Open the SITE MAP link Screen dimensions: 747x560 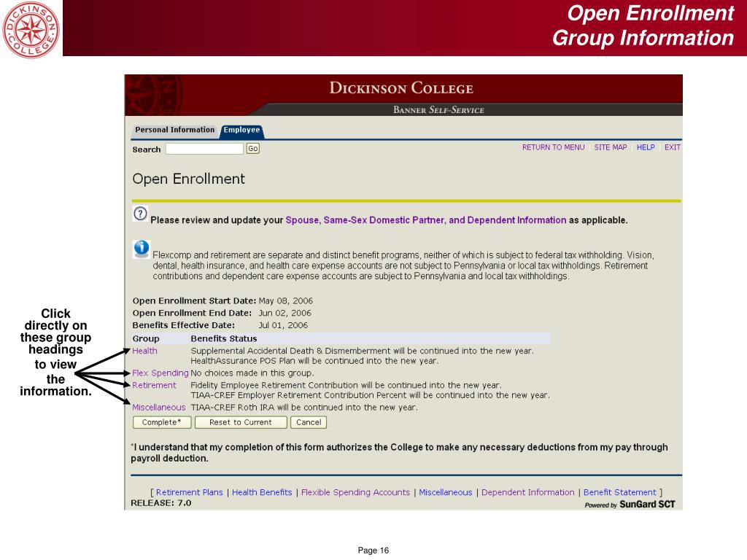pyautogui.click(x=611, y=147)
